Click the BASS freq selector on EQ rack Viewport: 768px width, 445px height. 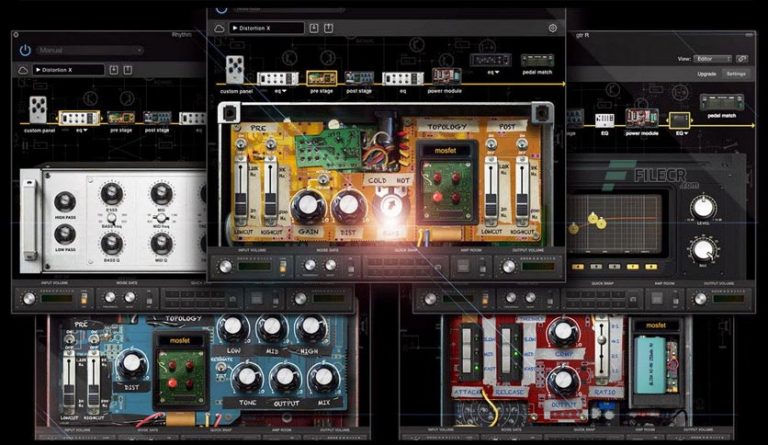click(x=112, y=218)
